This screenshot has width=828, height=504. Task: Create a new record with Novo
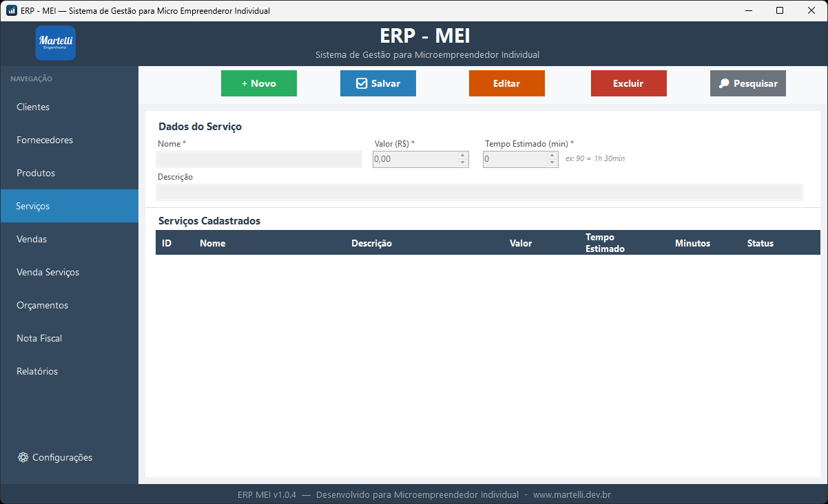click(259, 83)
